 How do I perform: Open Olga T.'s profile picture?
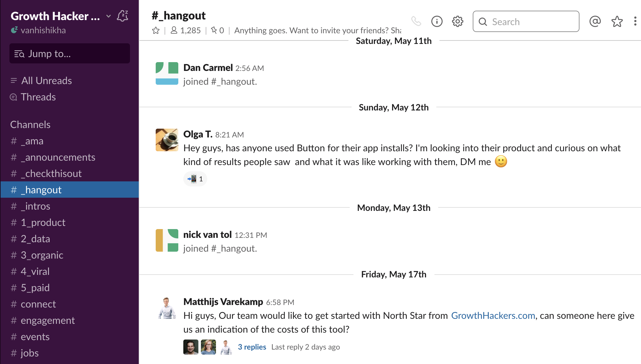167,140
